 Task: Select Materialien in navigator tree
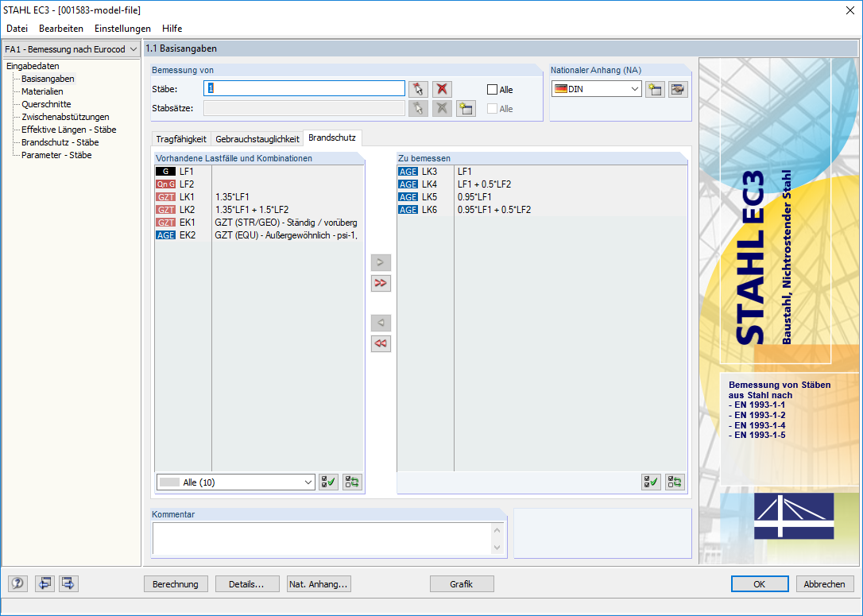point(42,91)
